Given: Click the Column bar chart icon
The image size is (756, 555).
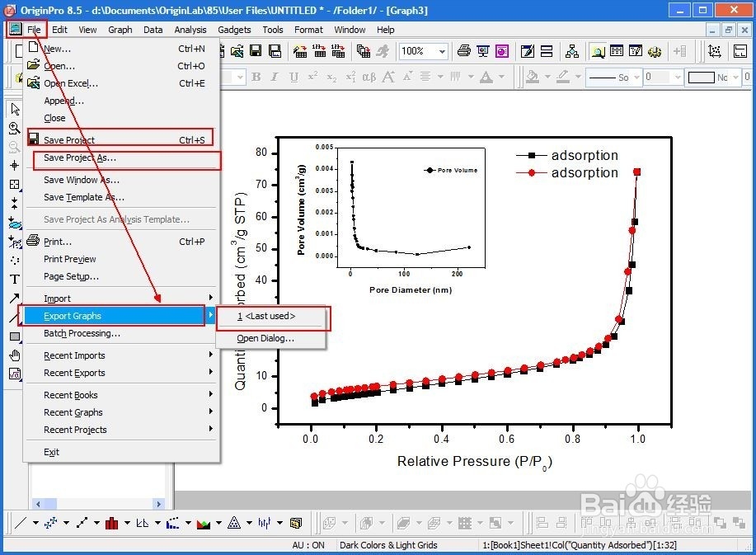Looking at the screenshot, I should (x=112, y=523).
